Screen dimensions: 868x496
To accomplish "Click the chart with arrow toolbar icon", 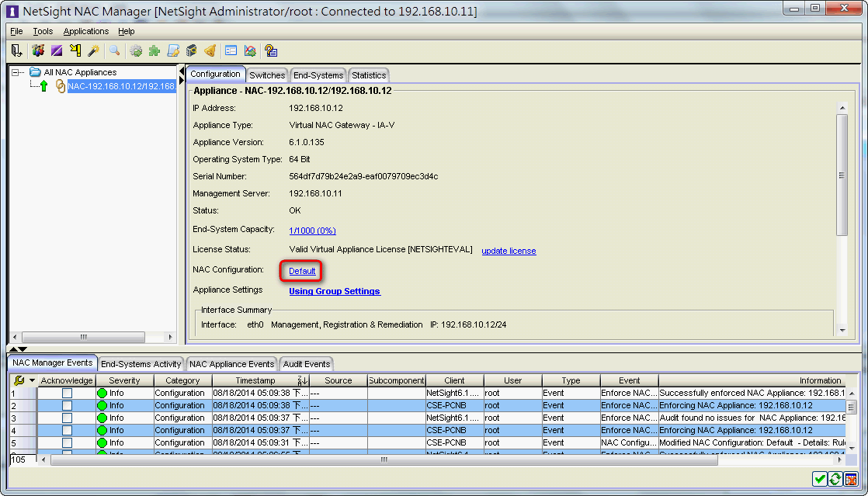I will click(250, 51).
